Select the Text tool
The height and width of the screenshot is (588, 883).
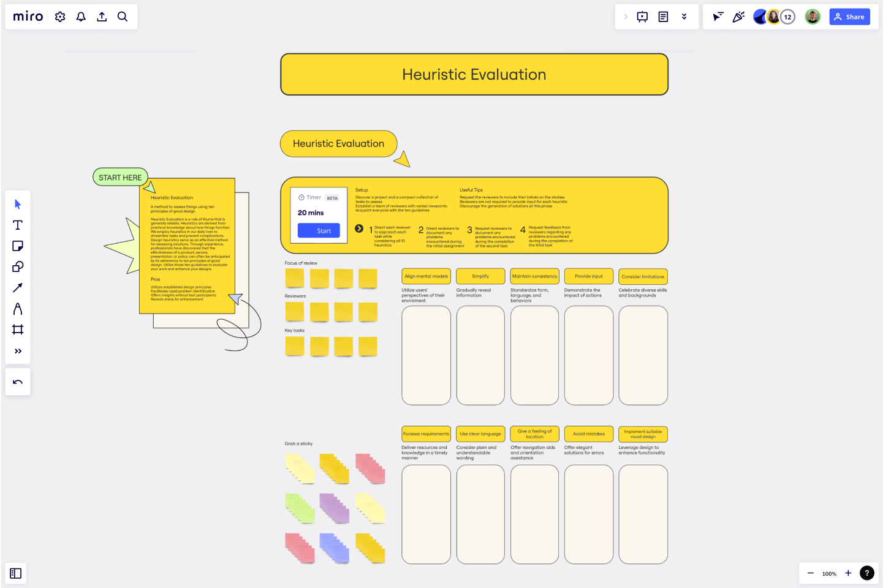point(18,225)
